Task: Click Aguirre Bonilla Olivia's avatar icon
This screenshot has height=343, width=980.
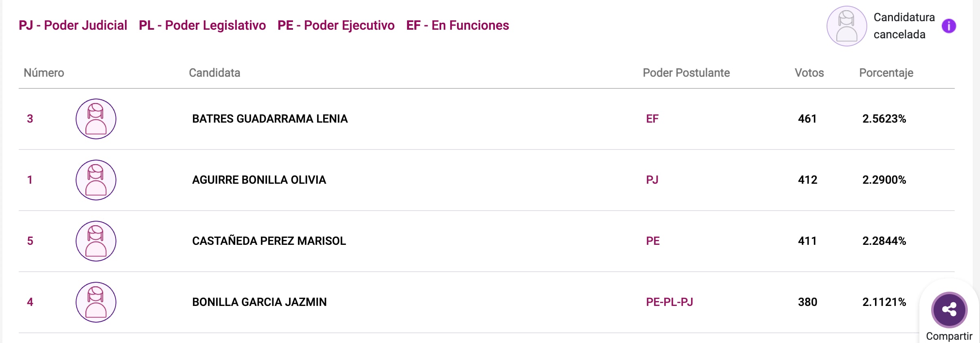Action: [96, 180]
